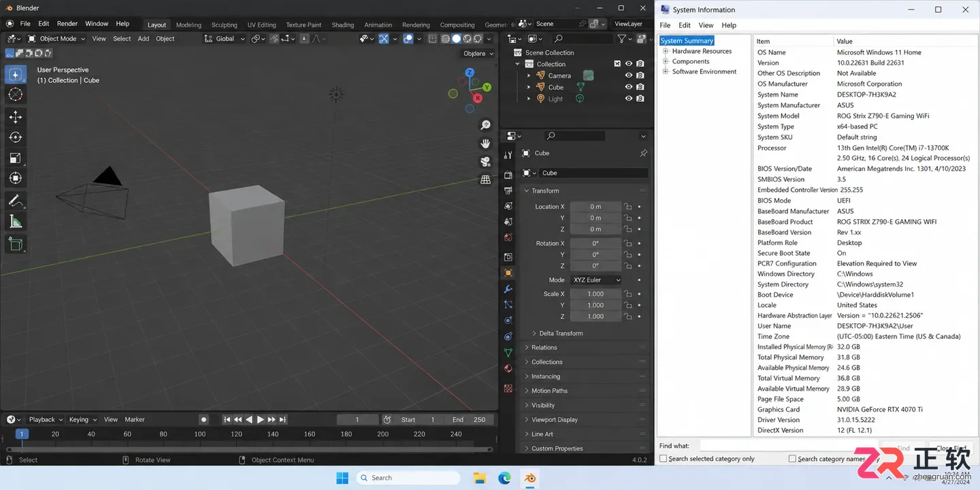The image size is (980, 490).
Task: Click frame 100 on the timeline ruler
Action: click(199, 434)
